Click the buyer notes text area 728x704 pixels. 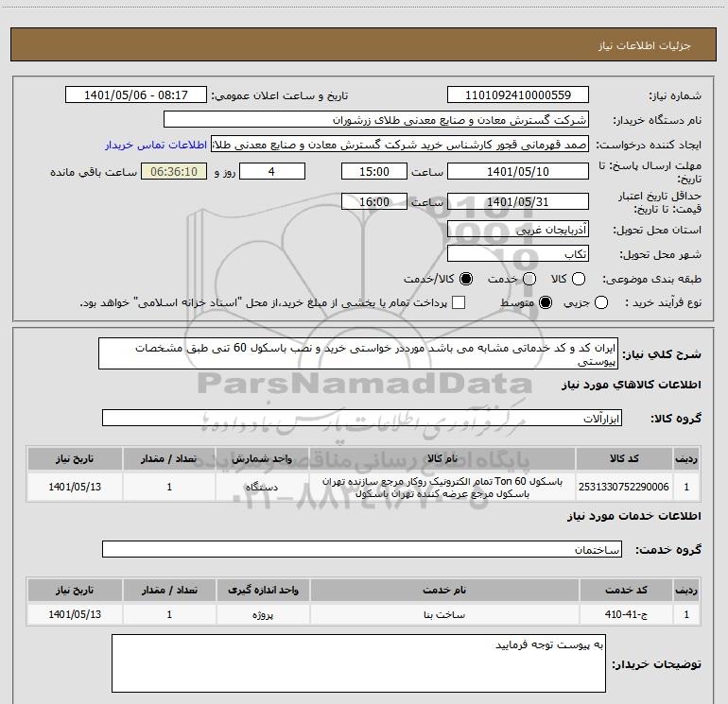(x=358, y=663)
